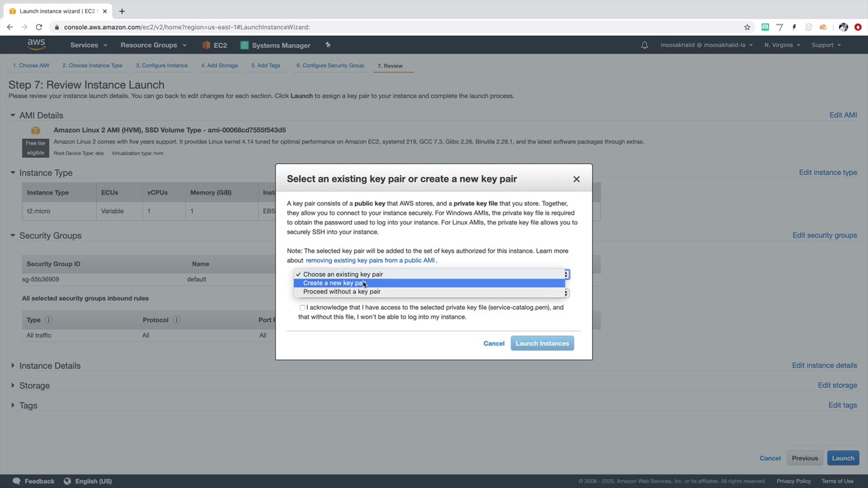This screenshot has width=868, height=488.
Task: Expand the Tags section
Action: [x=13, y=405]
